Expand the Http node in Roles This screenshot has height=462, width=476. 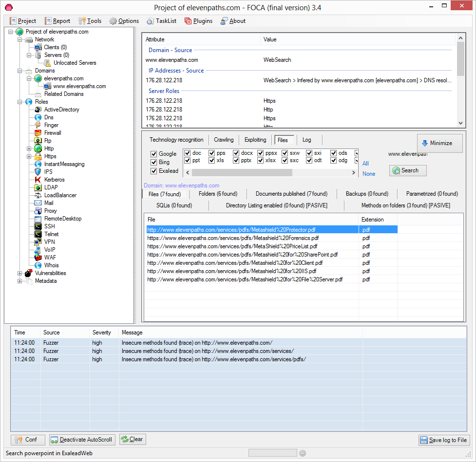29,148
